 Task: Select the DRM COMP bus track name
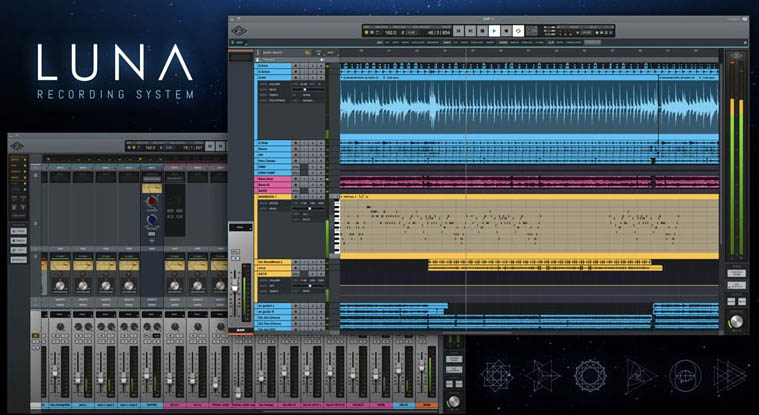(273, 172)
